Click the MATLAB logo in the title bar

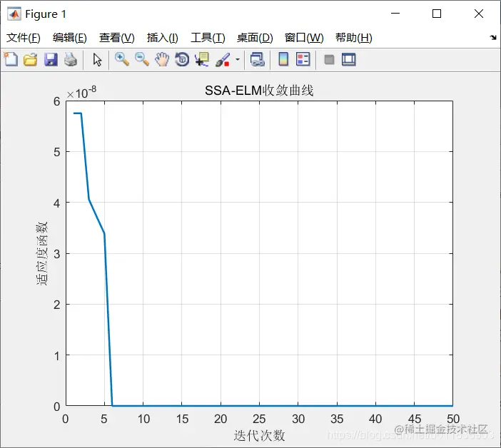pyautogui.click(x=14, y=14)
